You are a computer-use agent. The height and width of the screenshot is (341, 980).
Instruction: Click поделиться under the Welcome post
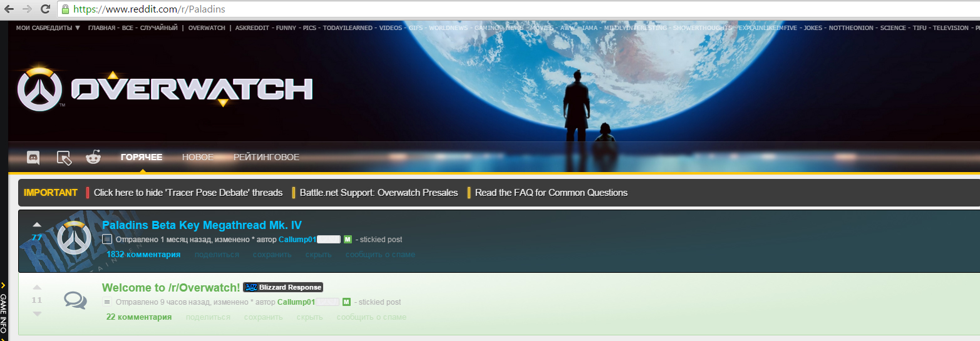tap(208, 317)
